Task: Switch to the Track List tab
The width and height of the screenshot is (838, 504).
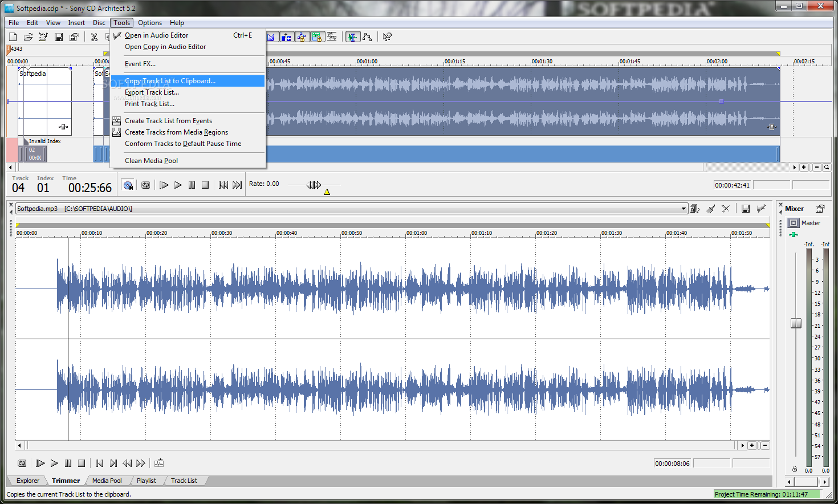Action: (184, 481)
